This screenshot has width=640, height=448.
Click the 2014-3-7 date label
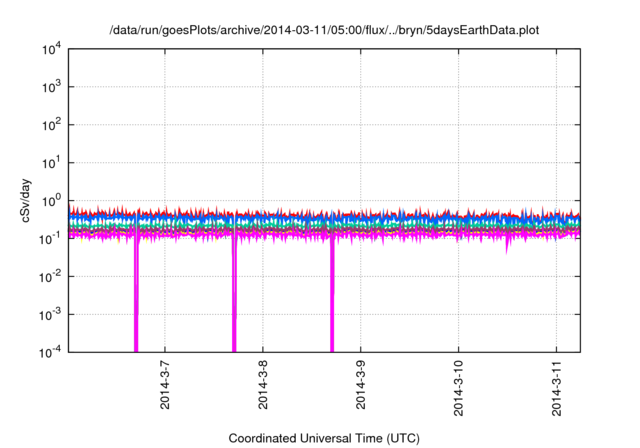coord(165,385)
